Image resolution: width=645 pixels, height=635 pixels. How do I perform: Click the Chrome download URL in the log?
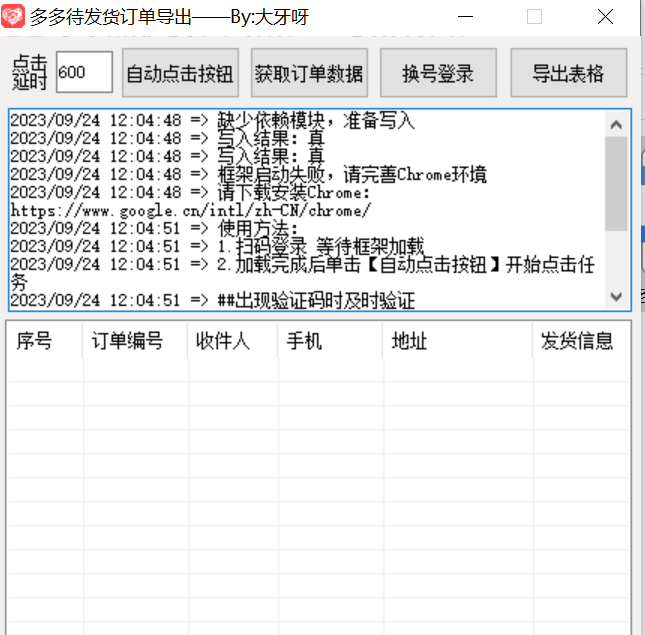tap(190, 210)
